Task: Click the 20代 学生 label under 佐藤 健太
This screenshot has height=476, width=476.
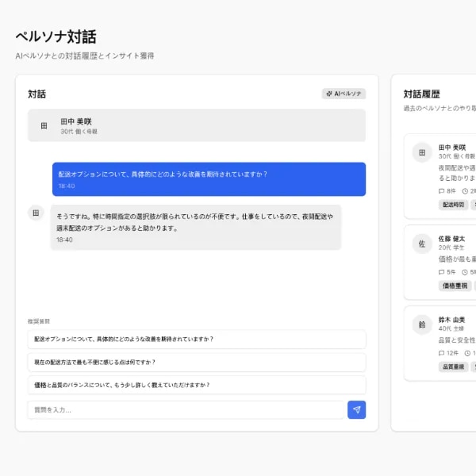Action: point(451,248)
